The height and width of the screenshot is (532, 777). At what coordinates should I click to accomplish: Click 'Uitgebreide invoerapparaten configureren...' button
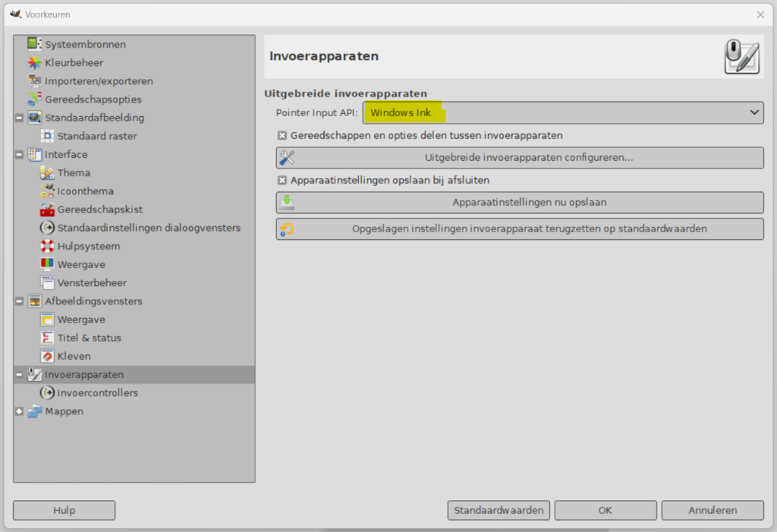520,158
